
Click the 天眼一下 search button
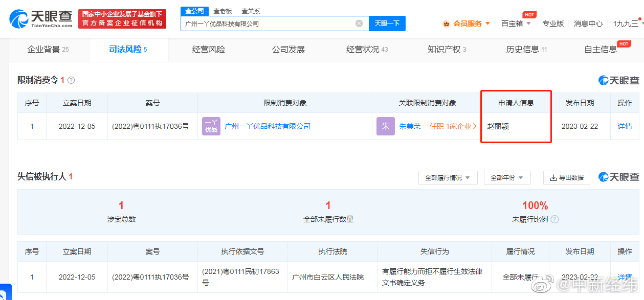[x=387, y=24]
